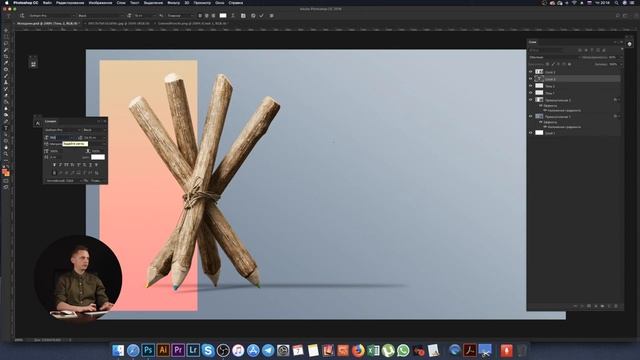Viewport: 640px width, 360px height.
Task: Click the trash icon in the Layers panel
Action: point(616,306)
